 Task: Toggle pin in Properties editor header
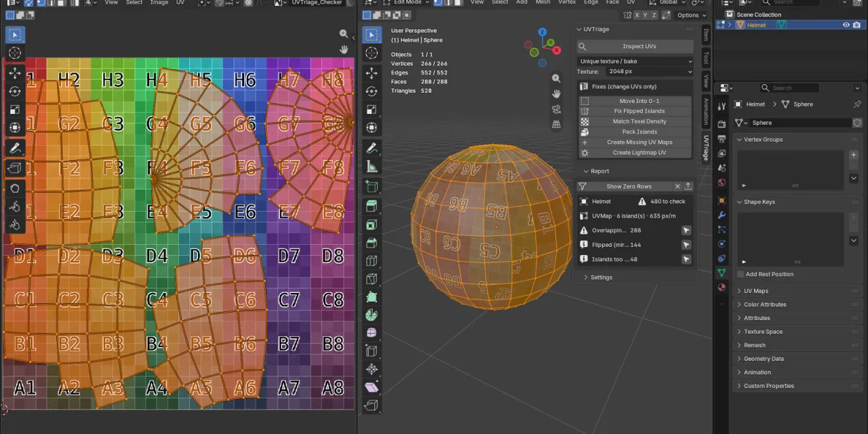[857, 104]
